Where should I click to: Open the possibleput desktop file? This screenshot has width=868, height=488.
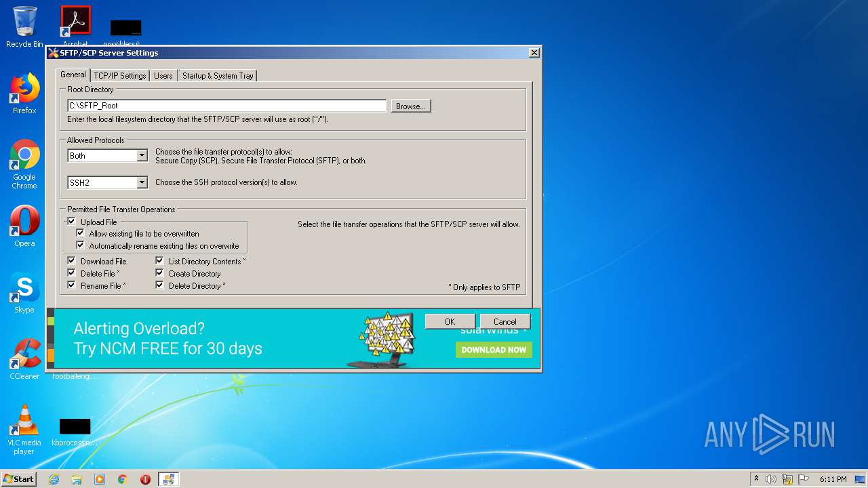[x=126, y=33]
